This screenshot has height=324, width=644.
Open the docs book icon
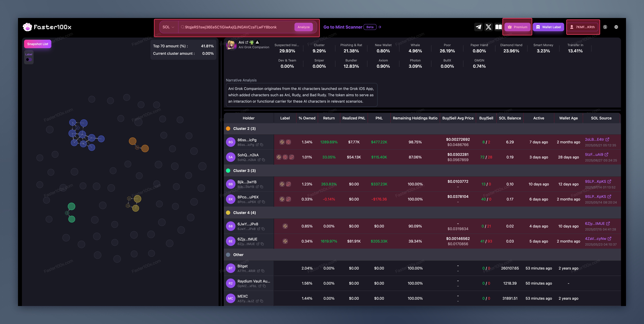498,27
